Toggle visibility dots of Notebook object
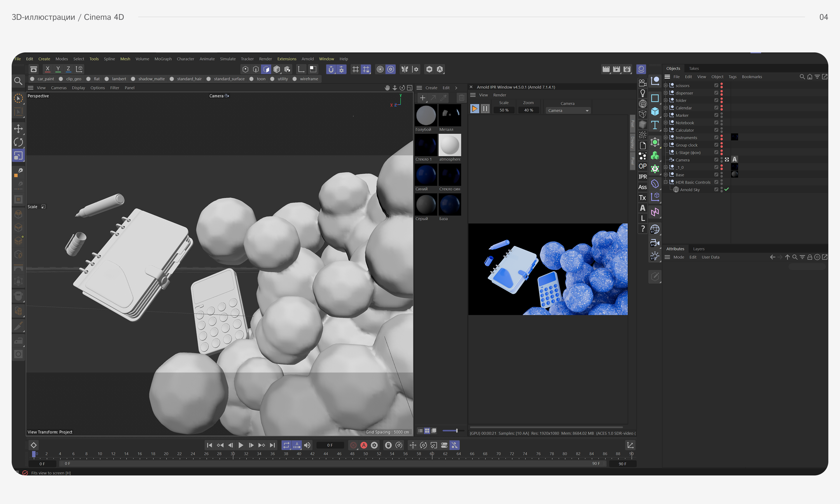 tap(721, 123)
